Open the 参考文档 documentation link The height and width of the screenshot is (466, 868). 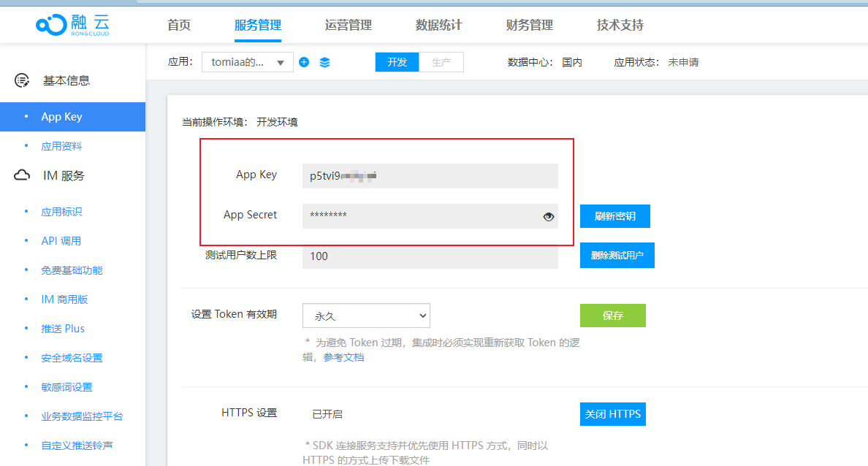coord(343,357)
